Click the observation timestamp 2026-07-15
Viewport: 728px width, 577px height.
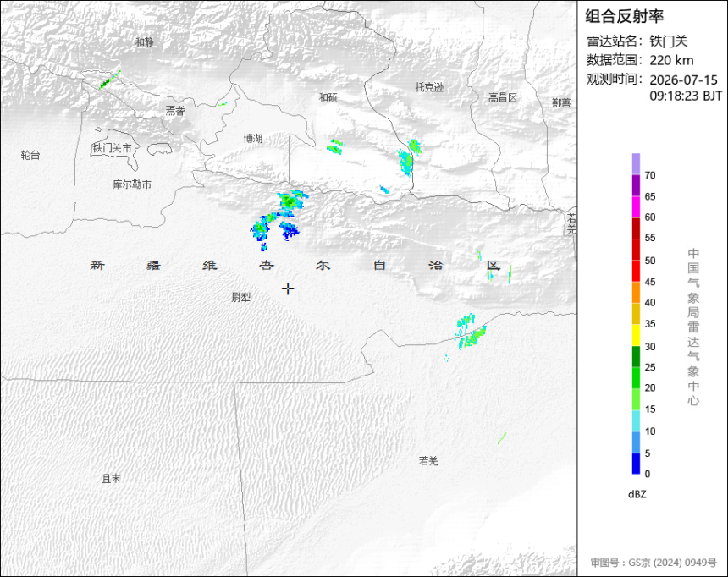click(x=683, y=80)
